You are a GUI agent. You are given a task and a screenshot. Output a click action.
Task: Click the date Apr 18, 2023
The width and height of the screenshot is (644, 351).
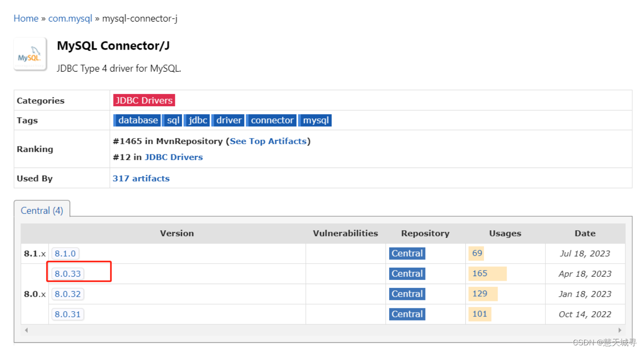click(x=585, y=274)
